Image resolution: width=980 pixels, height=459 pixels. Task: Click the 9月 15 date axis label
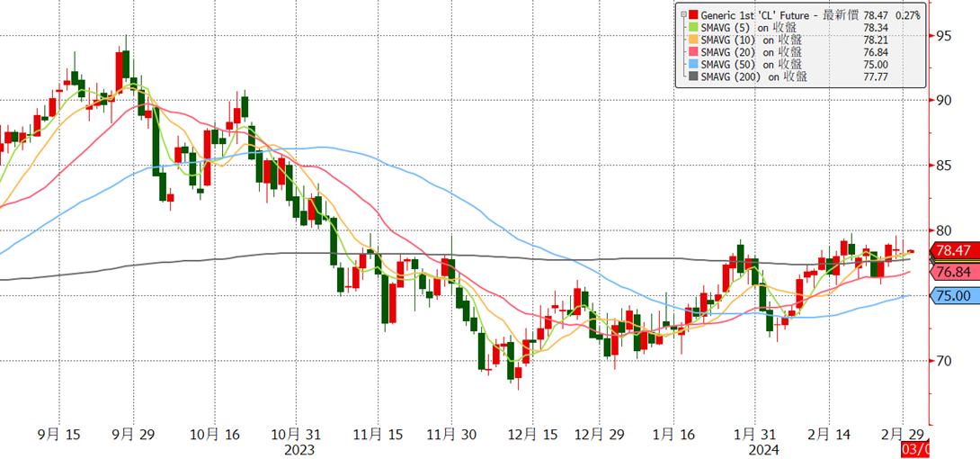tap(58, 435)
